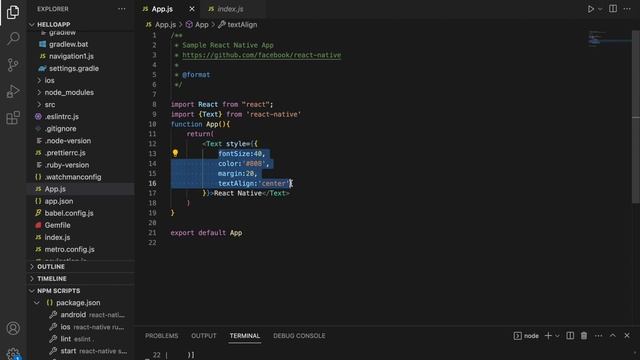Click the editor minimap
This screenshot has height=360, width=640.
(x=609, y=39)
